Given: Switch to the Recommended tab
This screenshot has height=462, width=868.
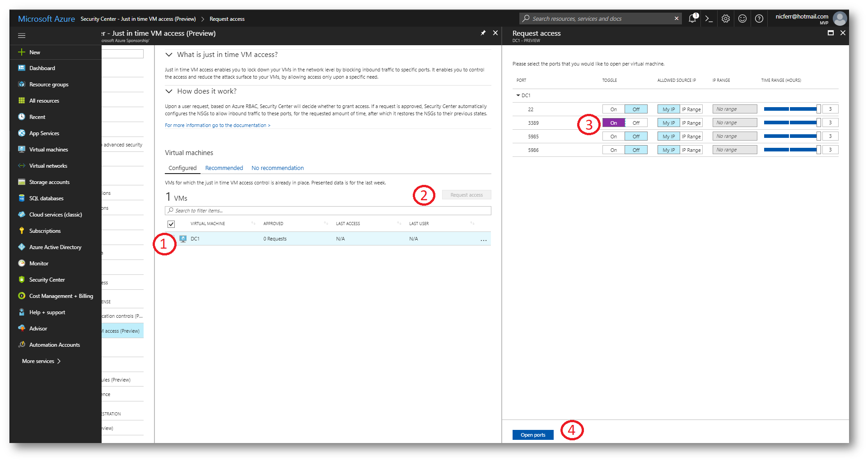Looking at the screenshot, I should (224, 168).
